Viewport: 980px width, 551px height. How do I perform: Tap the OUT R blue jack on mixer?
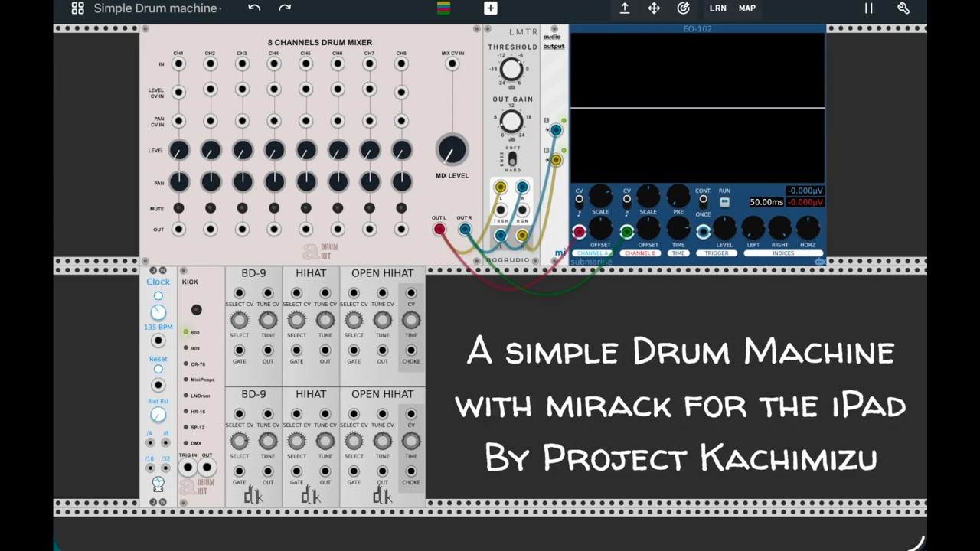click(465, 230)
